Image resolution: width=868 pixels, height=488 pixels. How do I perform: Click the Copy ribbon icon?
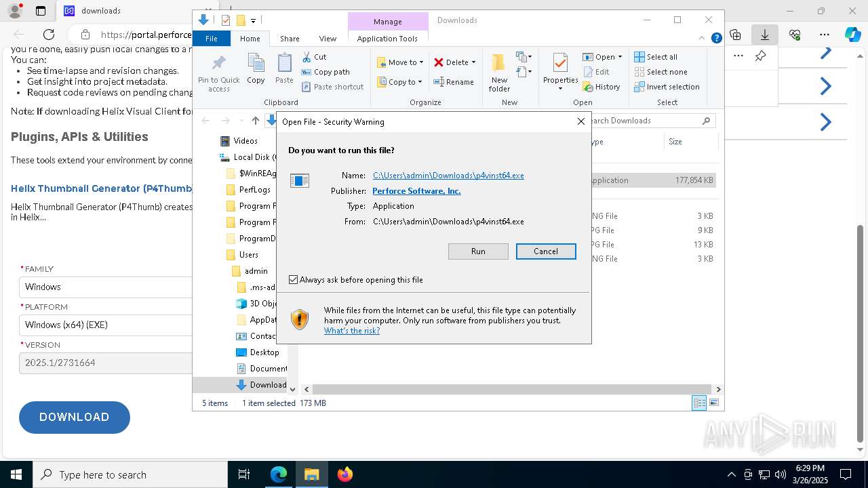click(x=256, y=69)
